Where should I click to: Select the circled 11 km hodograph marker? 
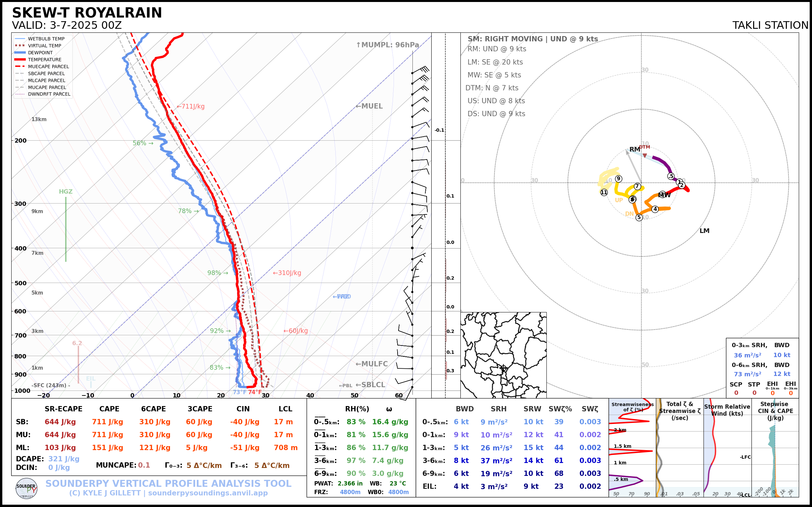tap(604, 192)
